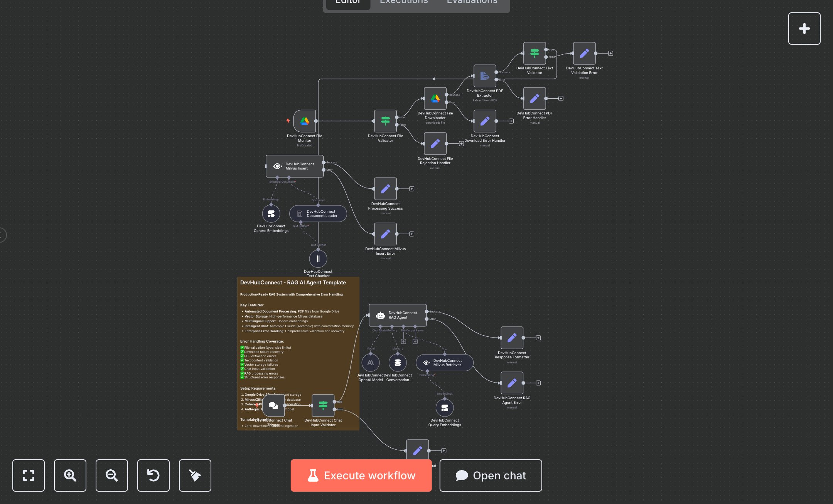The image size is (833, 504).
Task: Click the zoom in magnifier icon
Action: click(x=70, y=475)
